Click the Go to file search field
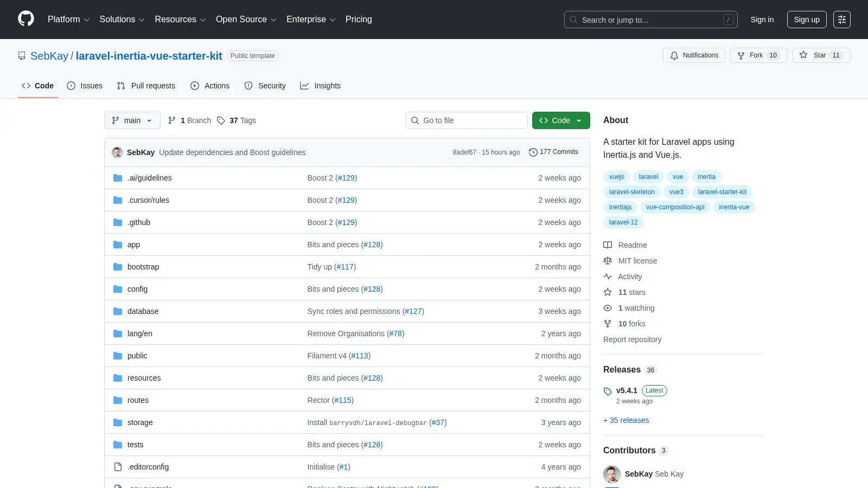 (x=467, y=120)
